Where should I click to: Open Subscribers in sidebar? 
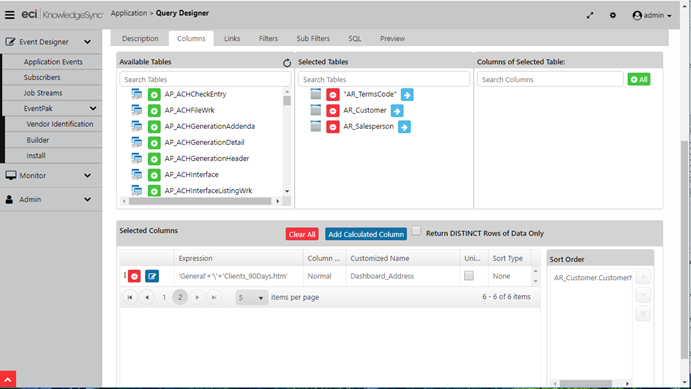tap(42, 78)
